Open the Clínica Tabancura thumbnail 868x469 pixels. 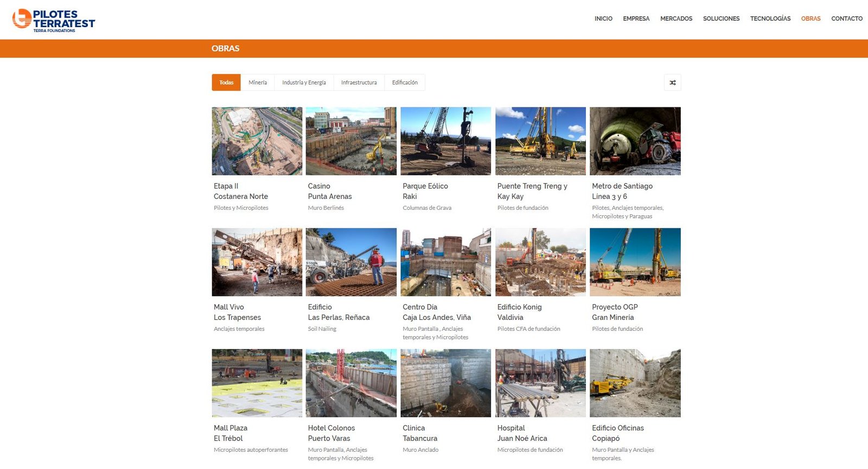446,383
